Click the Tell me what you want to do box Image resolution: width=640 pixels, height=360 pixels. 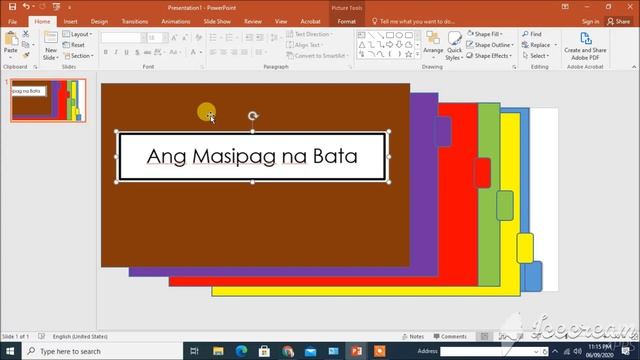(x=413, y=21)
